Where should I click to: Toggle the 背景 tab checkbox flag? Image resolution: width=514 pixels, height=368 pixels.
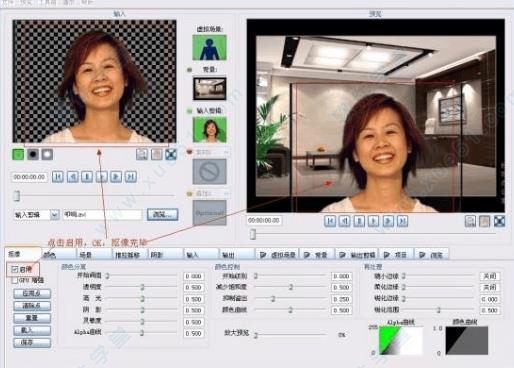point(307,255)
